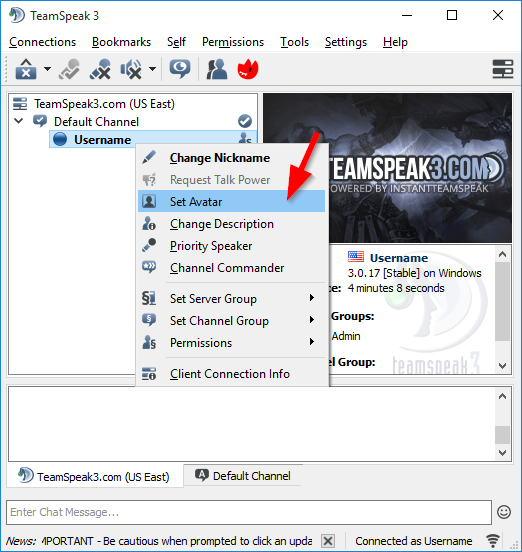The image size is (522, 552).
Task: Click the server-info icon beside Client Connection Info
Action: [x=149, y=374]
